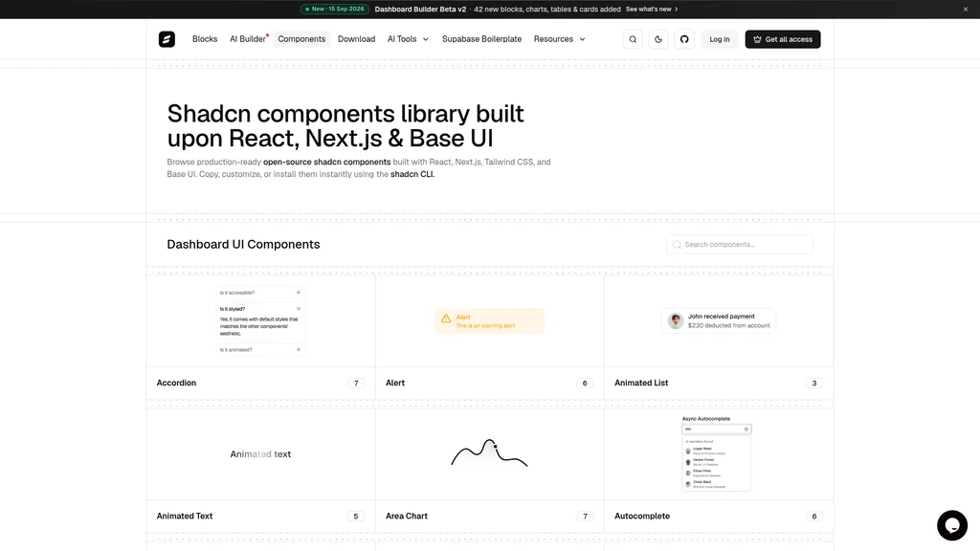This screenshot has width=980, height=551.
Task: Expand the 'Is it accessible?' accordion row
Action: (259, 293)
